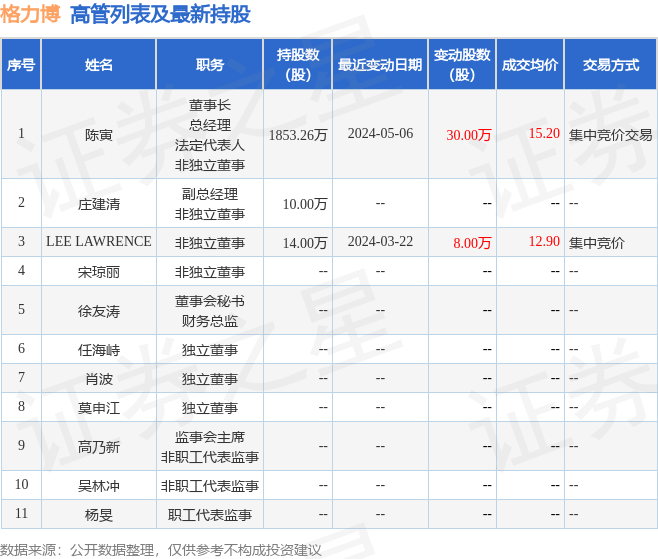Click row number 10
The width and height of the screenshot is (658, 559).
(x=21, y=484)
